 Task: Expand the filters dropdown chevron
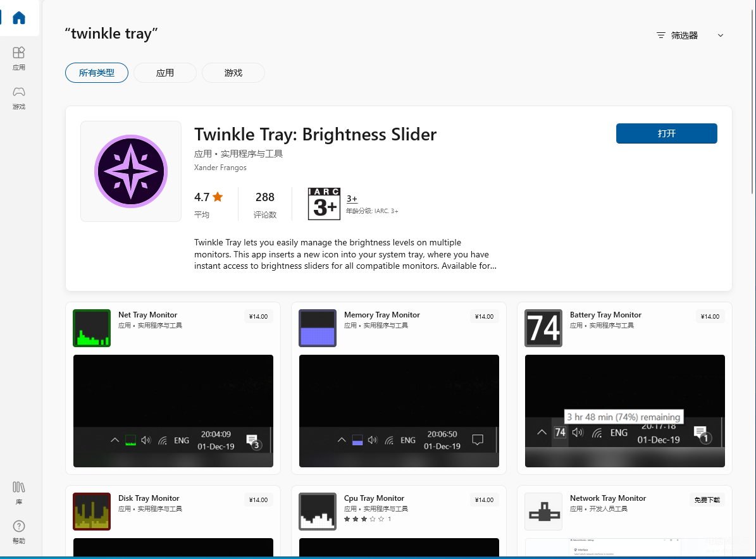(x=721, y=35)
